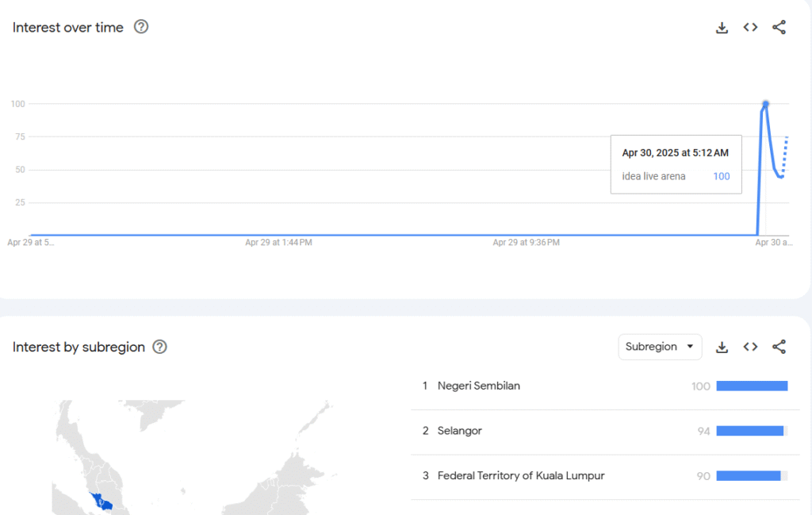Click the Negeri Sembilan interest bar
The height and width of the screenshot is (515, 812).
[x=752, y=386]
